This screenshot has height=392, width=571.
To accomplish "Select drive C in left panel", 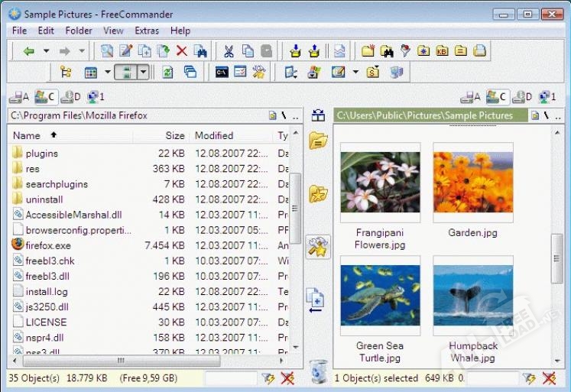I will pyautogui.click(x=45, y=97).
